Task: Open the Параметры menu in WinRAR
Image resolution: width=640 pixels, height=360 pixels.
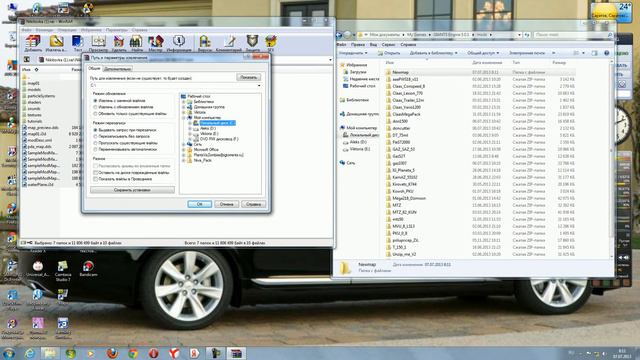Action: pos(117,30)
